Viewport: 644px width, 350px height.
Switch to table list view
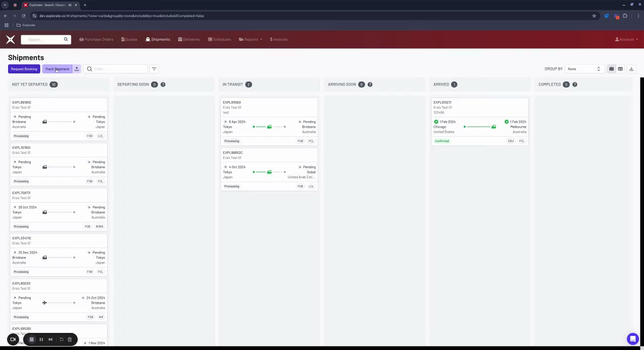point(620,69)
